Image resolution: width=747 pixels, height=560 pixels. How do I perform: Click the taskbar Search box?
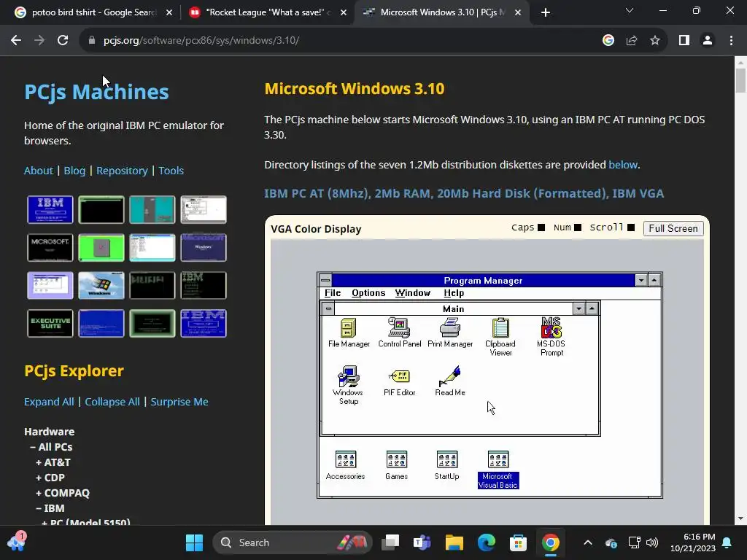[293, 542]
